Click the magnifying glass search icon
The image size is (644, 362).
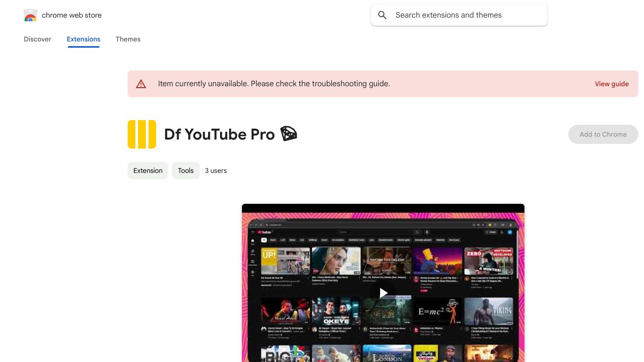pyautogui.click(x=382, y=15)
